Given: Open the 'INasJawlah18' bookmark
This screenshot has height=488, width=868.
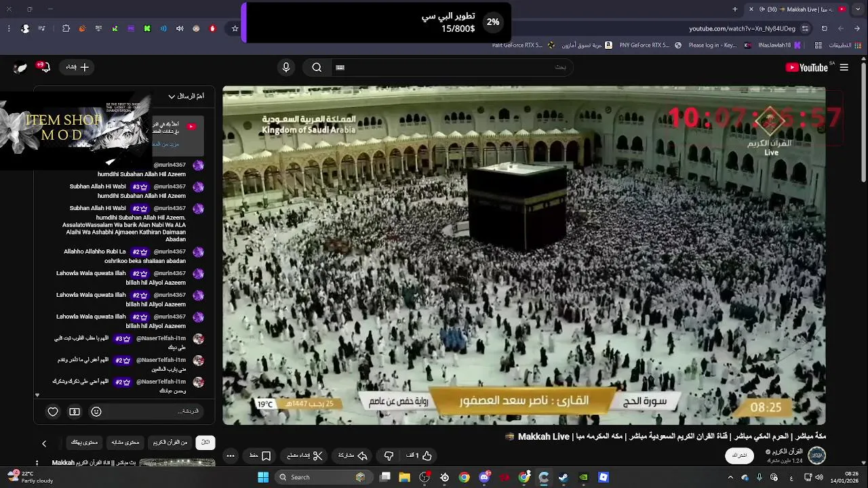Looking at the screenshot, I should click(780, 45).
